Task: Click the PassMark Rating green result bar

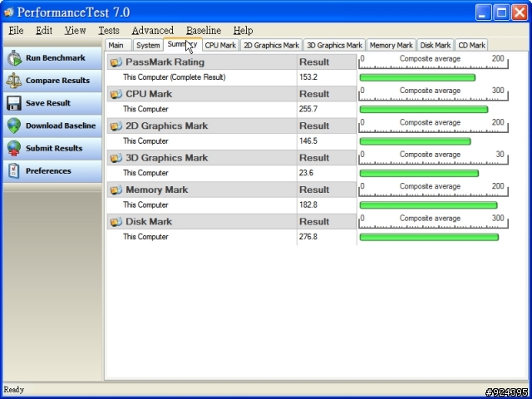Action: (x=417, y=77)
